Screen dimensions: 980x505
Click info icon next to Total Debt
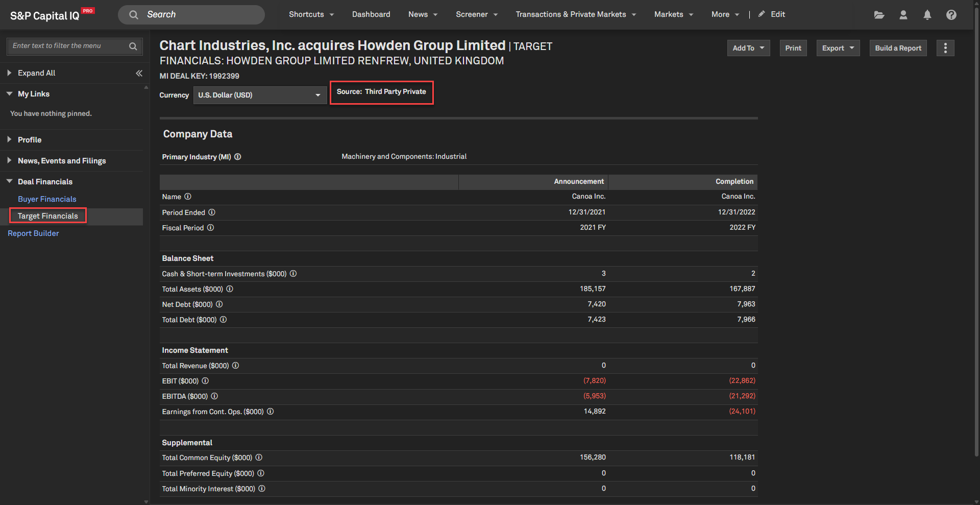[x=224, y=320]
